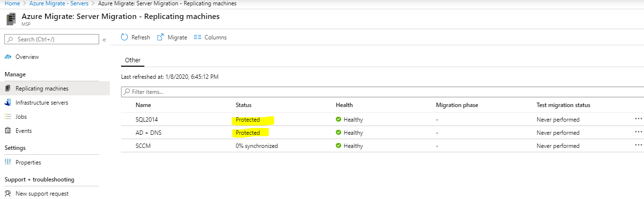Screen dimensions: 644x199
Task: Click the 0% synchronized status of SCCM
Action: tap(257, 146)
